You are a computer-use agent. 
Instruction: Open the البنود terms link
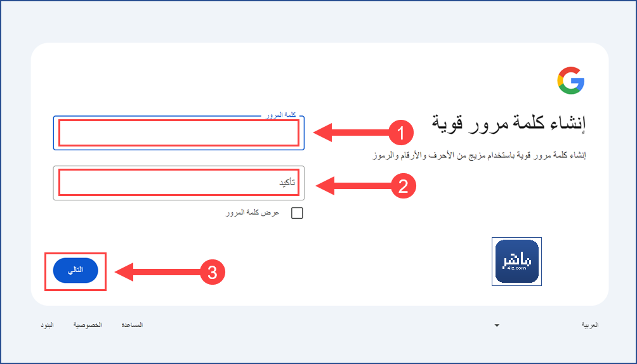click(x=47, y=325)
